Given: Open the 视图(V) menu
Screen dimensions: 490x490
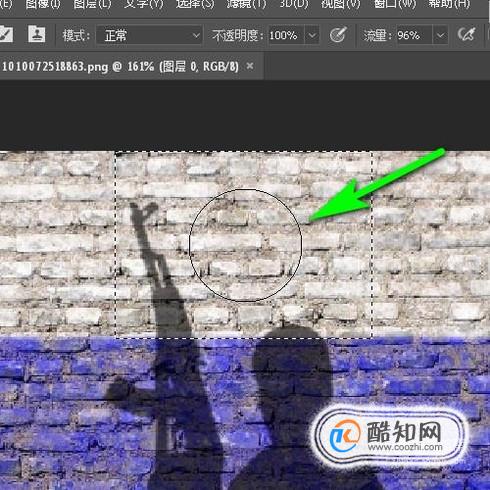Looking at the screenshot, I should (x=341, y=5).
